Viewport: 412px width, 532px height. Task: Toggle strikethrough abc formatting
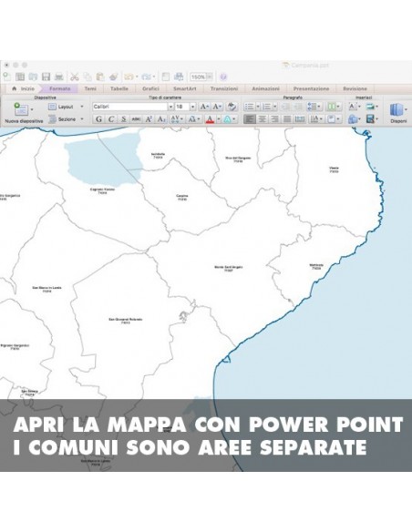pos(136,119)
